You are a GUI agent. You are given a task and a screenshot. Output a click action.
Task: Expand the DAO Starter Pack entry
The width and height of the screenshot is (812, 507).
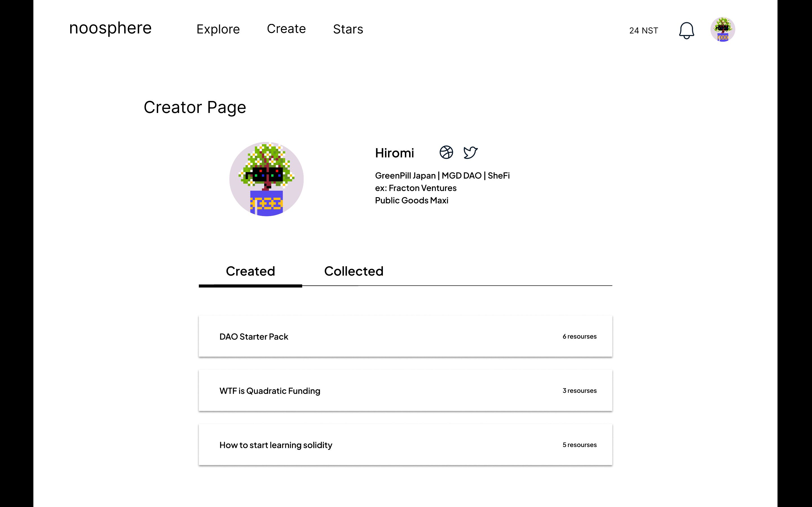(x=406, y=336)
